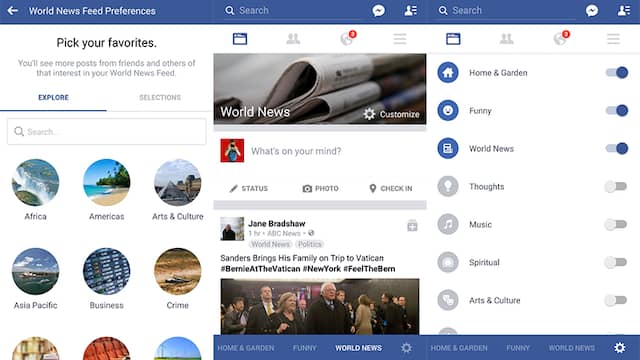The image size is (640, 360).
Task: Select WORLD NEWS in middle bottom bar
Action: pyautogui.click(x=358, y=348)
